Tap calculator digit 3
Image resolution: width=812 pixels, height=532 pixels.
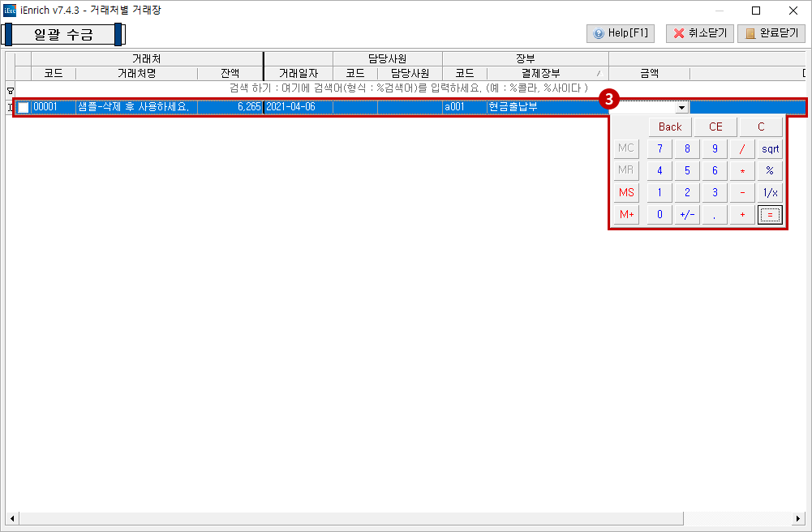tap(715, 192)
